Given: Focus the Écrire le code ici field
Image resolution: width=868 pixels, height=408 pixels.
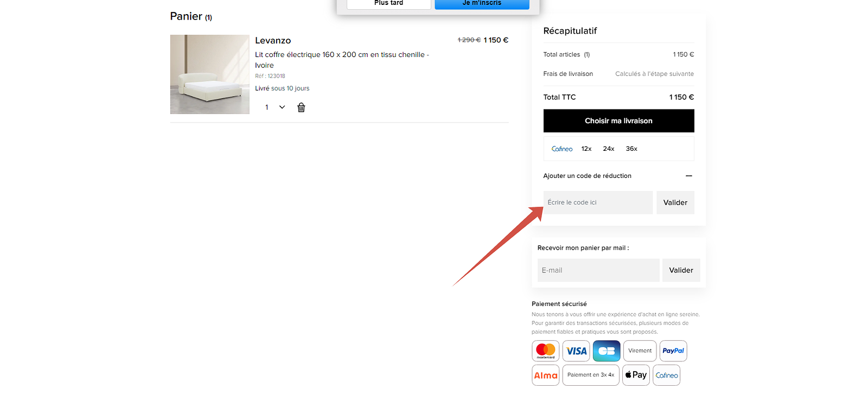Looking at the screenshot, I should pyautogui.click(x=598, y=202).
